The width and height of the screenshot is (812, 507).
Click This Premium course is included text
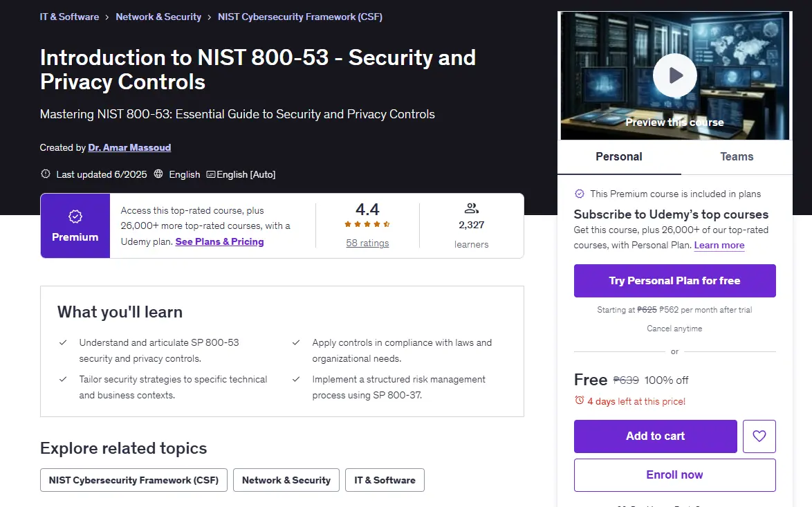675,194
